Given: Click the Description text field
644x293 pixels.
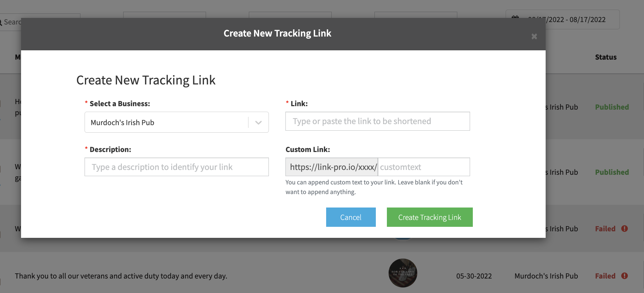Looking at the screenshot, I should 176,167.
